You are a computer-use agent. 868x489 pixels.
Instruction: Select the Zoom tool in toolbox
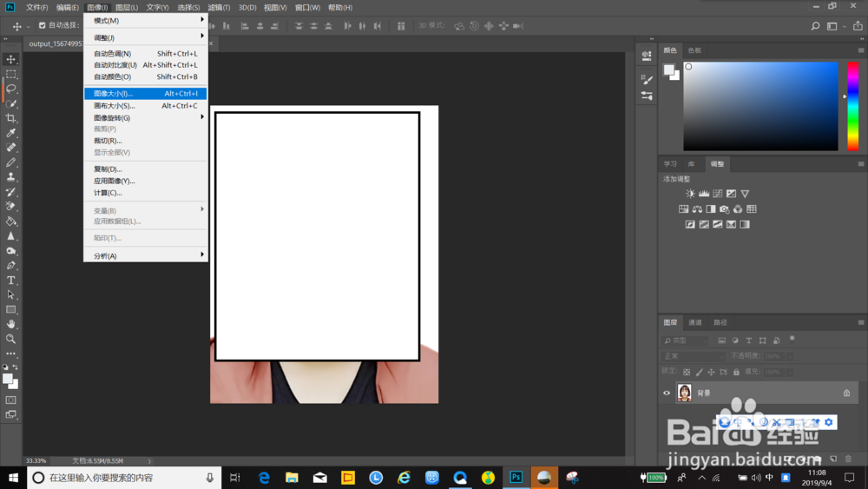click(11, 339)
